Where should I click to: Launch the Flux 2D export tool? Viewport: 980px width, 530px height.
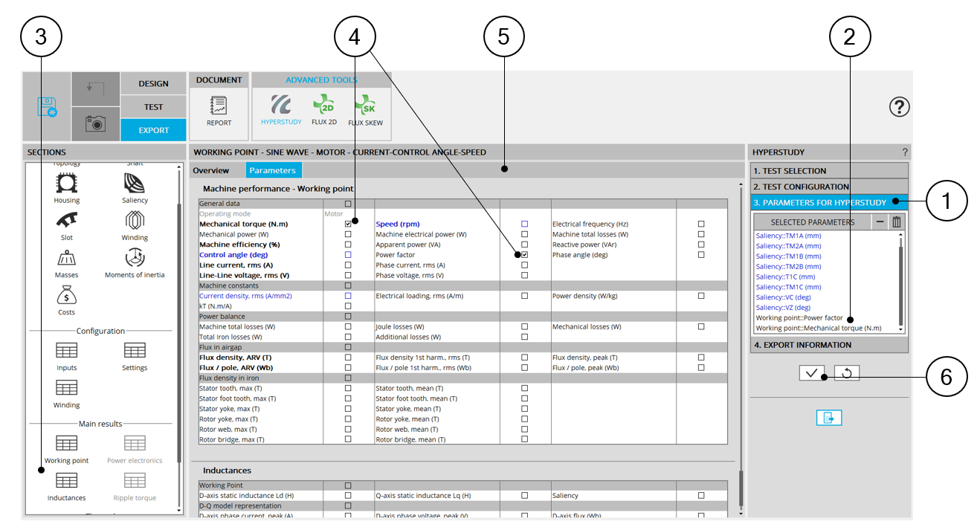(x=323, y=109)
